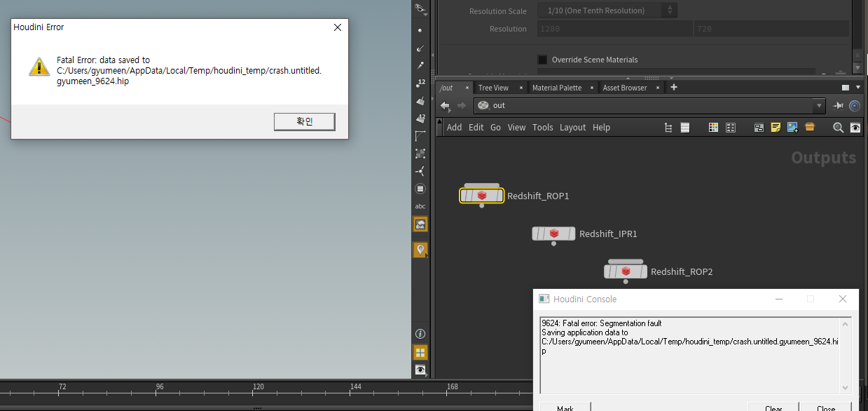Image resolution: width=868 pixels, height=411 pixels.
Task: Click the orange subnet box icon
Action: [810, 127]
